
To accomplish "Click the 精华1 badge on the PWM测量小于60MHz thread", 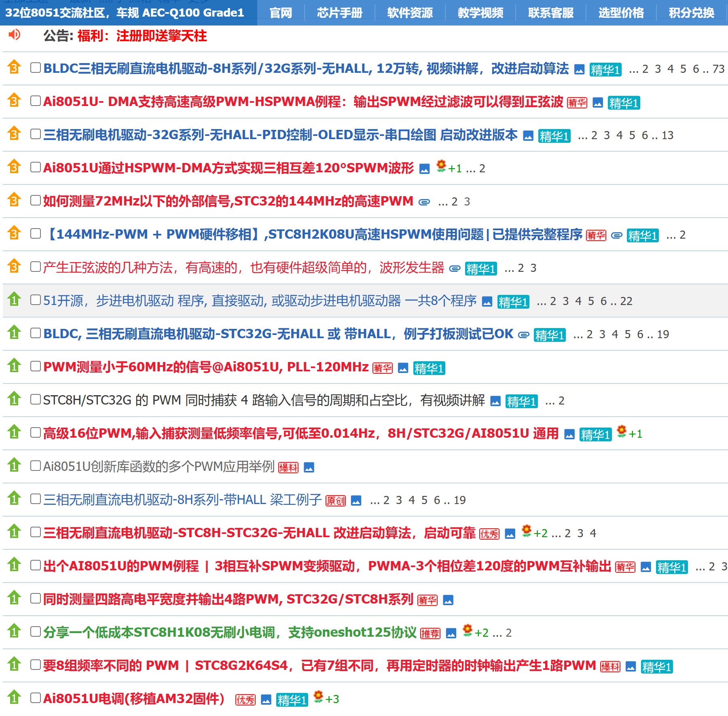I will (429, 368).
